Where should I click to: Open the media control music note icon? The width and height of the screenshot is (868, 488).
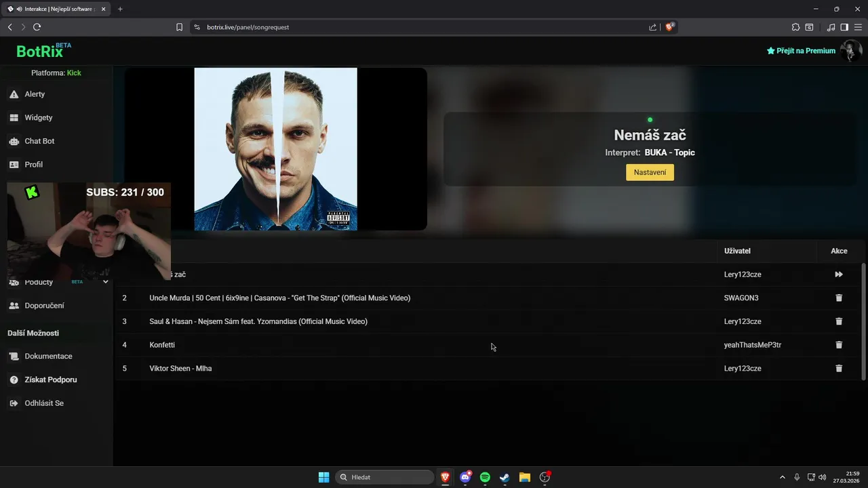(831, 27)
